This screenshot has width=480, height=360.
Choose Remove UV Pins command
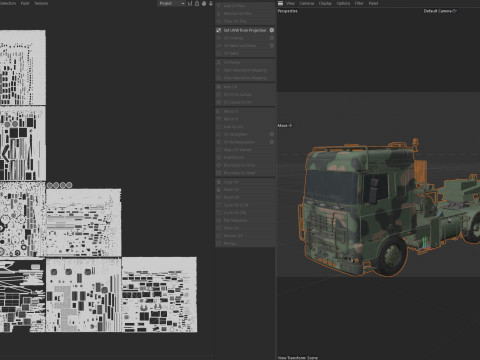(245, 14)
